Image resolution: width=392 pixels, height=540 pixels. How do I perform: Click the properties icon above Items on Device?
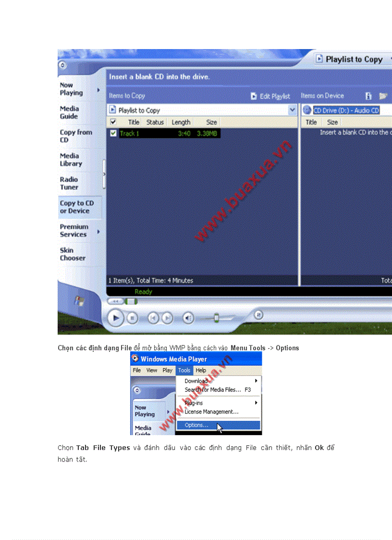(x=368, y=96)
